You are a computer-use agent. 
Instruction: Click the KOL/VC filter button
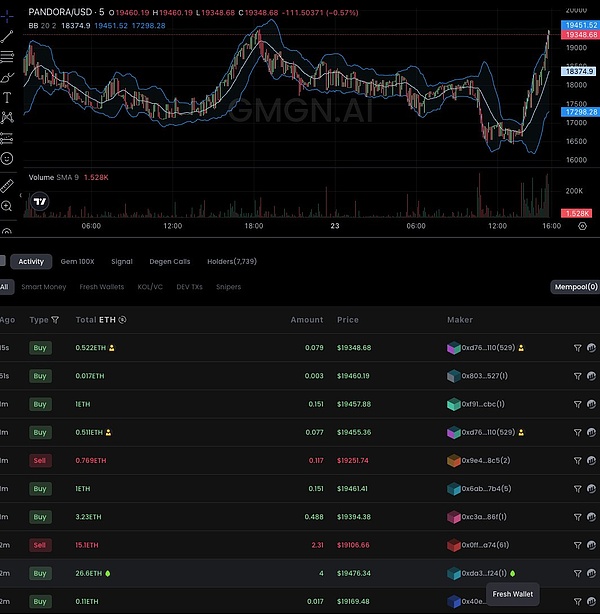tap(151, 287)
